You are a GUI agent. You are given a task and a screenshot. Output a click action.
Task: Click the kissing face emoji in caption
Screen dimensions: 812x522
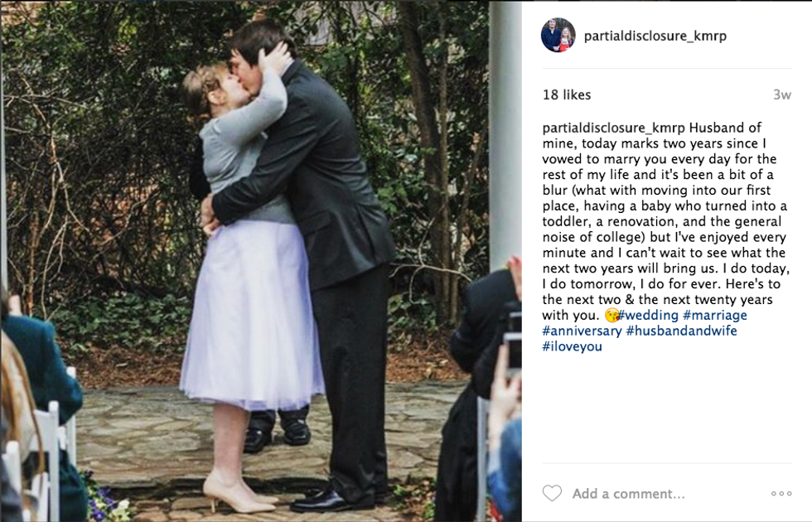click(x=611, y=315)
